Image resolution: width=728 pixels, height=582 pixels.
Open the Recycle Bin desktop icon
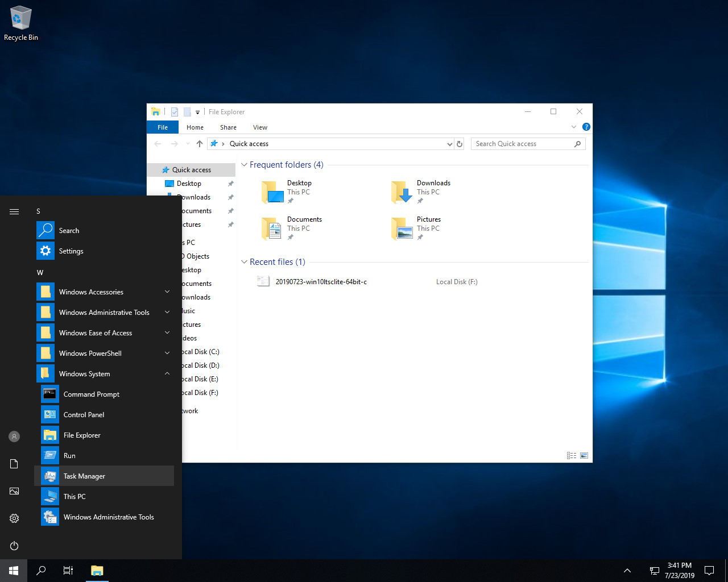21,23
